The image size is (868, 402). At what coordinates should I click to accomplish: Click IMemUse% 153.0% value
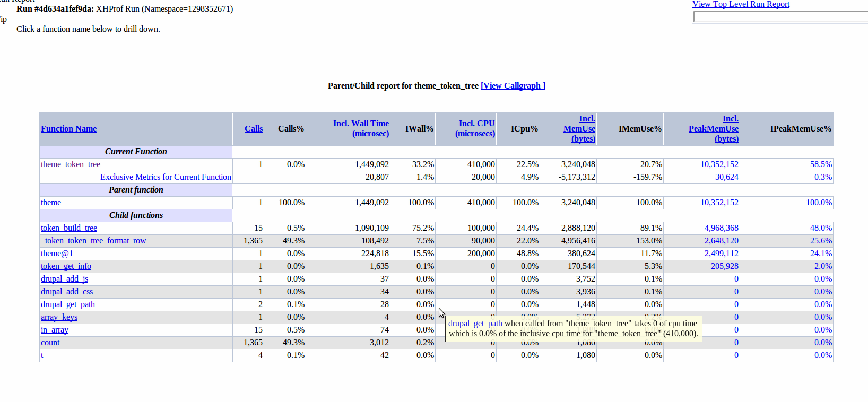pyautogui.click(x=649, y=241)
